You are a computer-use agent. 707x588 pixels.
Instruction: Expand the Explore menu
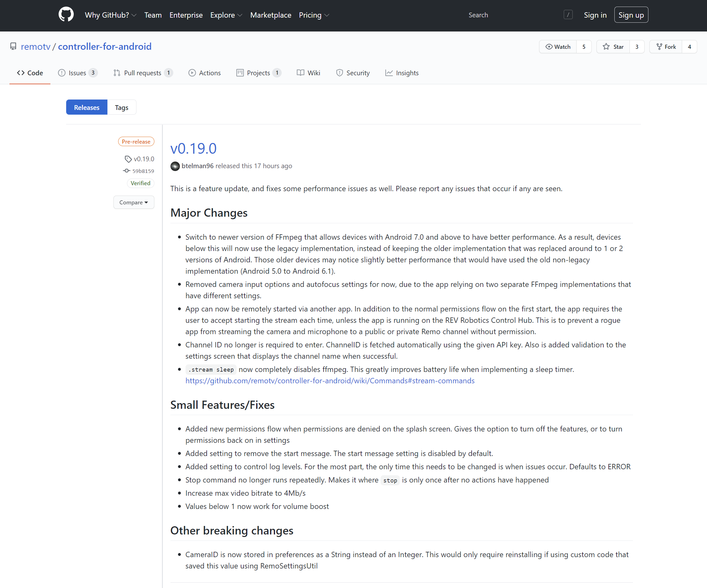[x=226, y=15]
